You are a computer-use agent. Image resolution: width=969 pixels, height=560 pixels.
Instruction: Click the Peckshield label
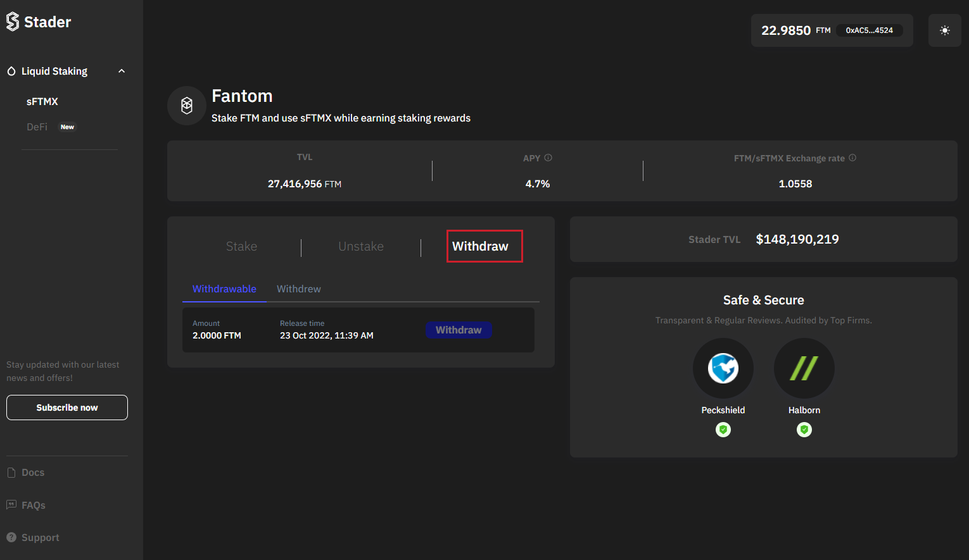(x=723, y=410)
